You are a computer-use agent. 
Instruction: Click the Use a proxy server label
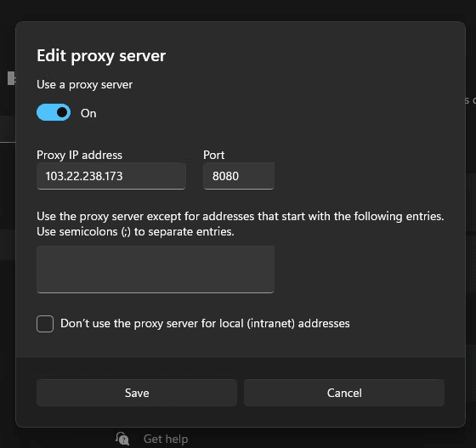point(84,85)
